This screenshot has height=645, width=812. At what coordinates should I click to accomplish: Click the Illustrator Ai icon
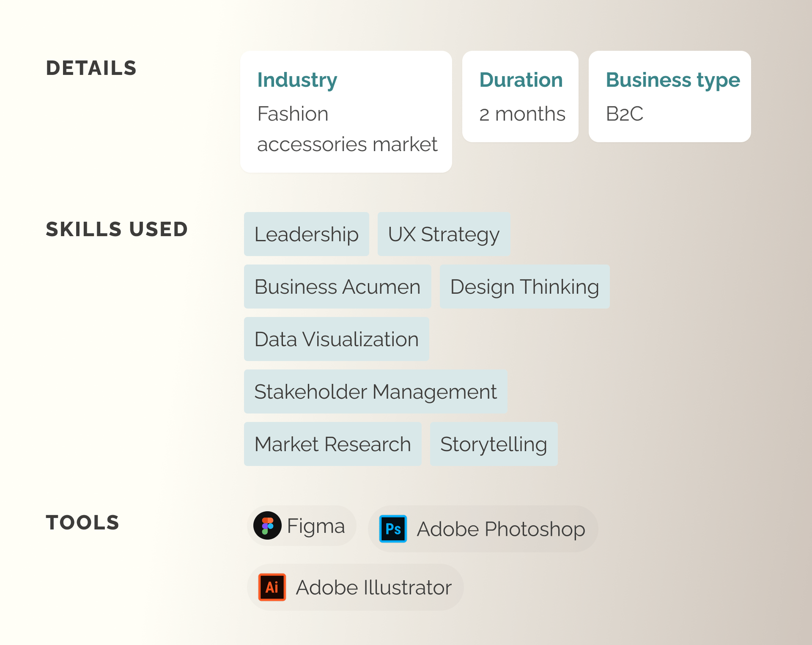pos(272,587)
